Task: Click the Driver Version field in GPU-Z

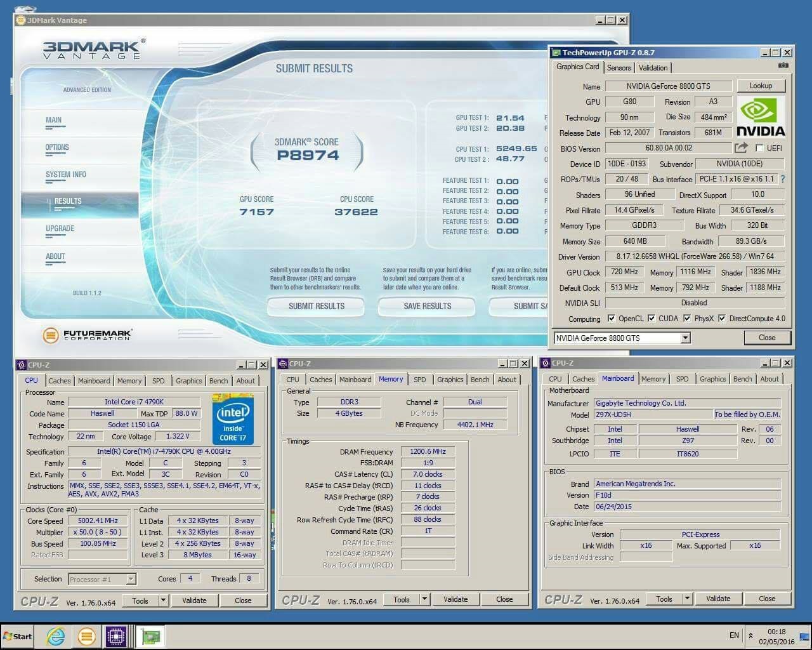Action: (695, 256)
